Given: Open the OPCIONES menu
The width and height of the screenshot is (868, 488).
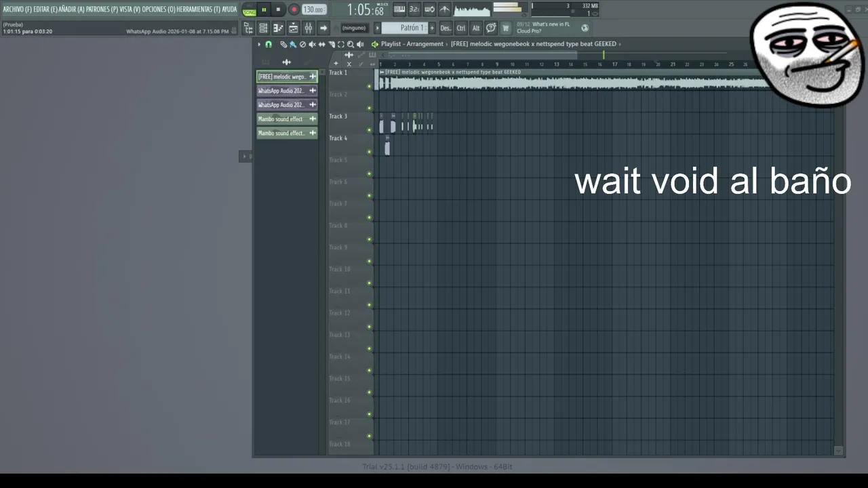Looking at the screenshot, I should click(159, 9).
